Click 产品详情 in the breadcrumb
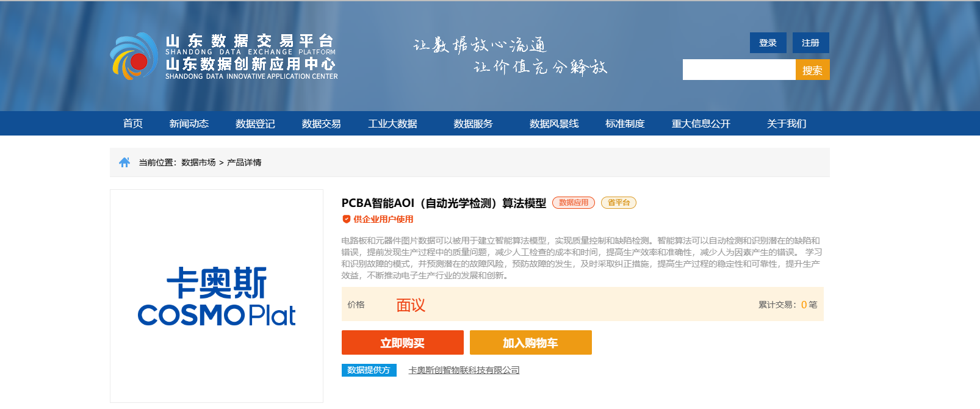The height and width of the screenshot is (409, 980). point(244,162)
